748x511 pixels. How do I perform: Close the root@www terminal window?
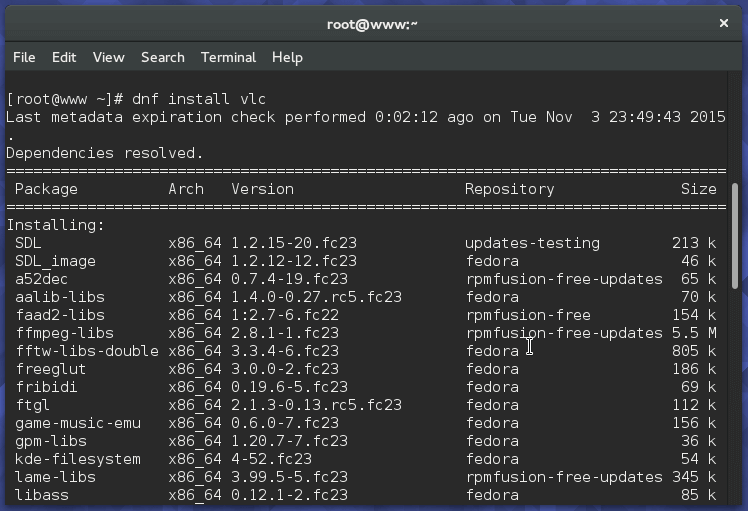tap(724, 23)
